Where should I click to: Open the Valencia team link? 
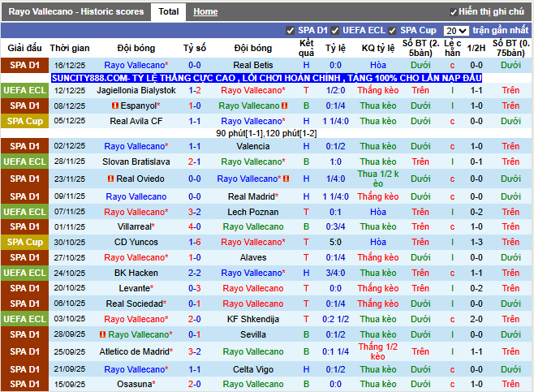[x=253, y=146]
